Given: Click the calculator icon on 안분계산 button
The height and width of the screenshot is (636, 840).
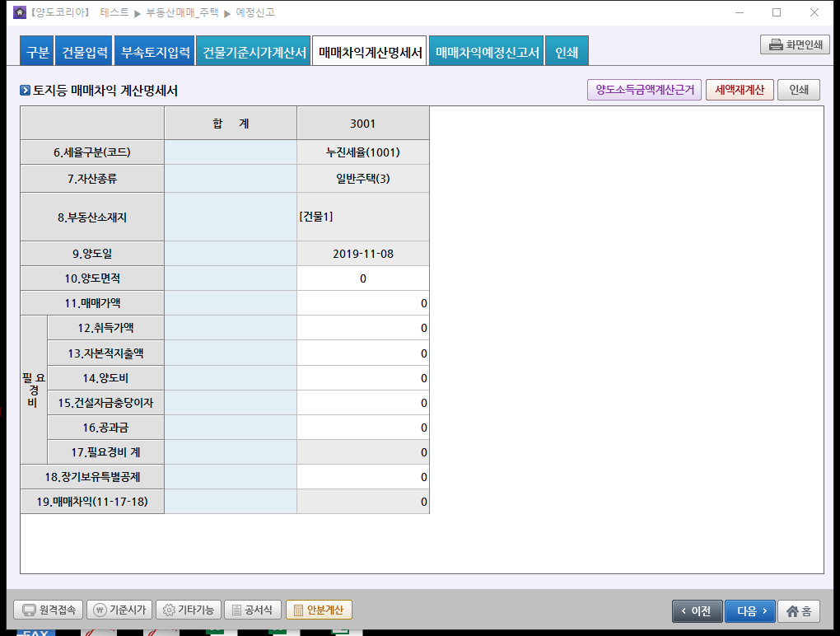Looking at the screenshot, I should tap(298, 610).
